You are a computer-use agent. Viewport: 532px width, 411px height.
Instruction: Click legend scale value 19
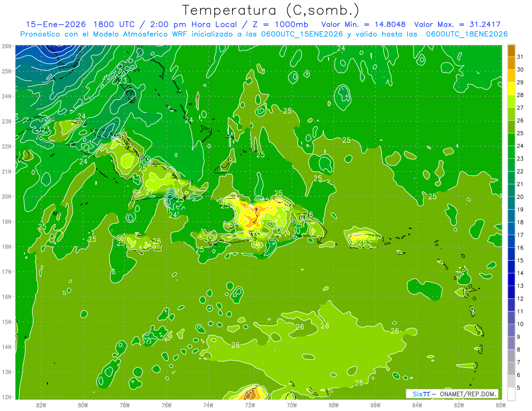point(520,209)
